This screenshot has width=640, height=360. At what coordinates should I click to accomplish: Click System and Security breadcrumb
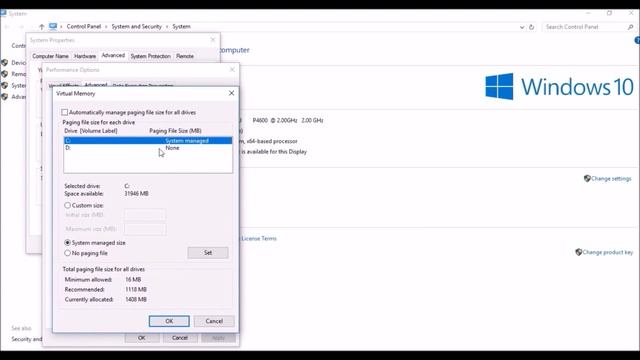pos(137,26)
